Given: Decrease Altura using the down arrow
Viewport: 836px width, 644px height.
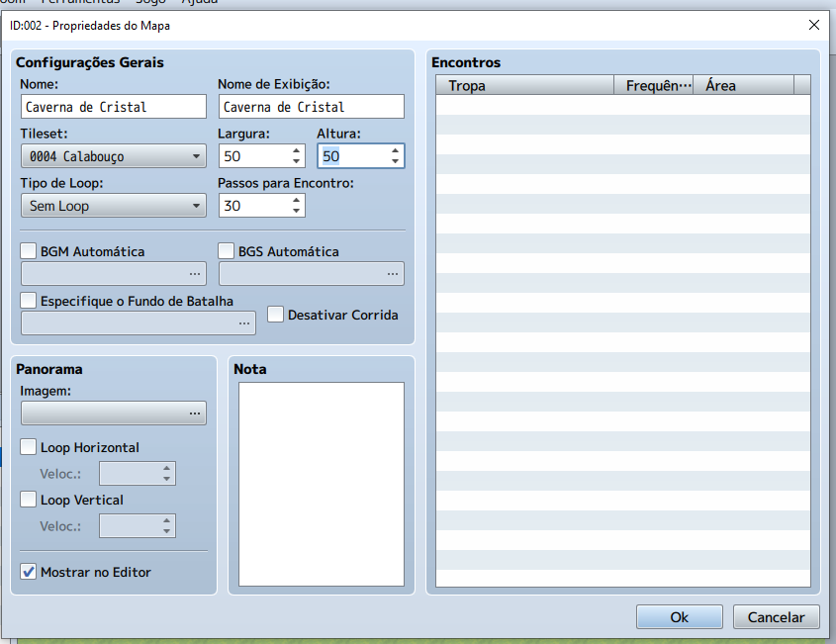Looking at the screenshot, I should 396,161.
